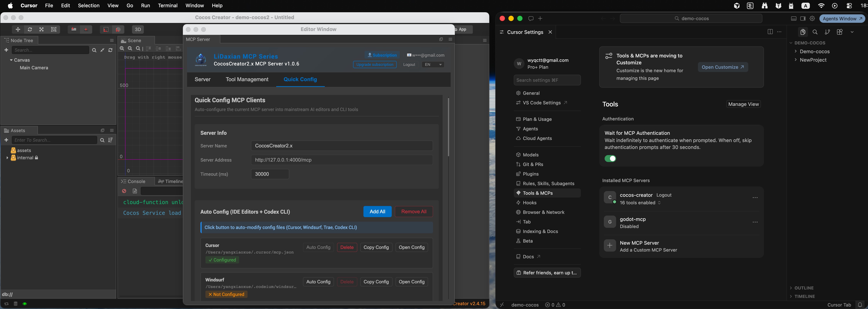Viewport: 868px width, 309px height.
Task: Pop out the MCP Server panel
Action: pos(441,39)
